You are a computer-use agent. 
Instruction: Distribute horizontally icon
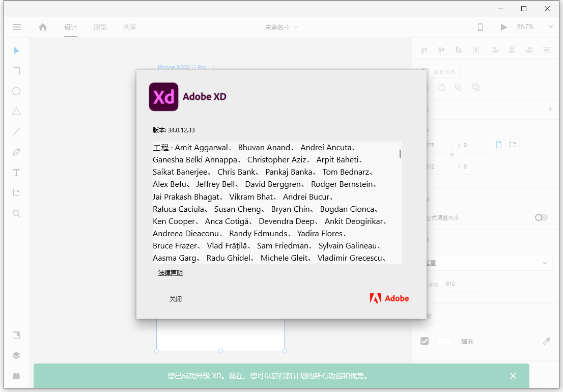pos(476,50)
